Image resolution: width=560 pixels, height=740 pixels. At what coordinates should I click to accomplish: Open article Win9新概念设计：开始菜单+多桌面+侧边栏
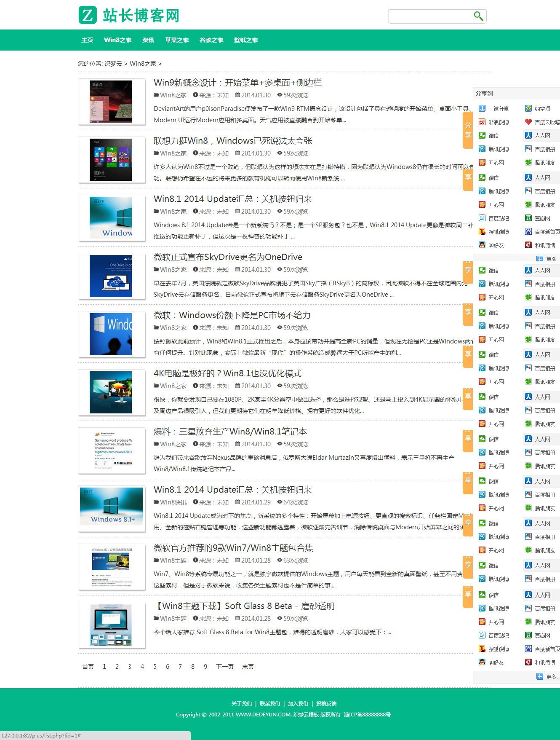pos(237,83)
